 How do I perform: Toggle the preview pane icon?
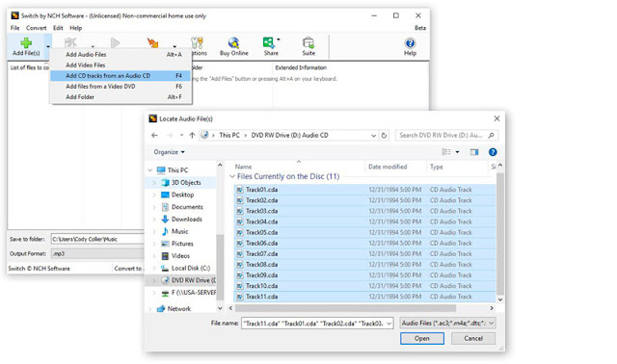pyautogui.click(x=474, y=152)
